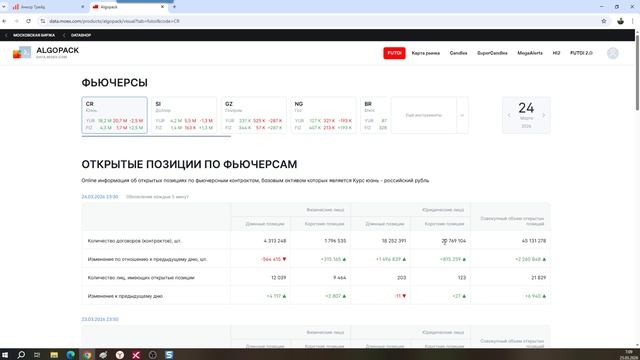The width and height of the screenshot is (640, 360).
Task: Open the browser extension icon in toolbar
Action: point(620,21)
